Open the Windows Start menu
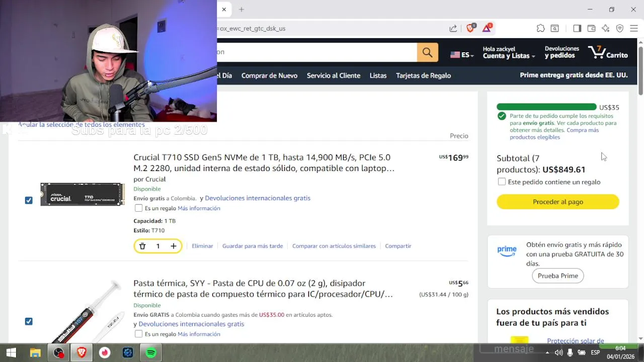The height and width of the screenshot is (362, 644). click(11, 353)
